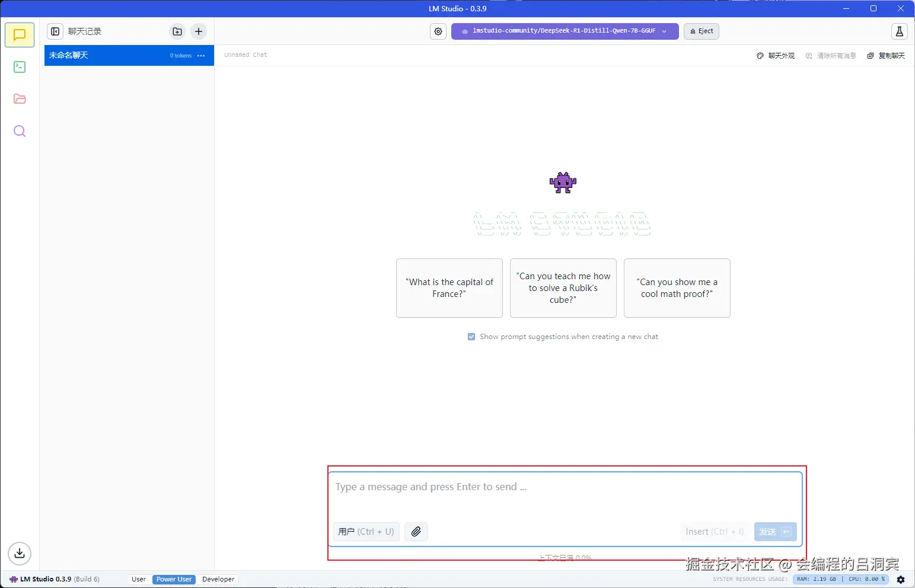Click 复制聊天 to duplicate chat
Screen dimensions: 915x588
(886, 56)
